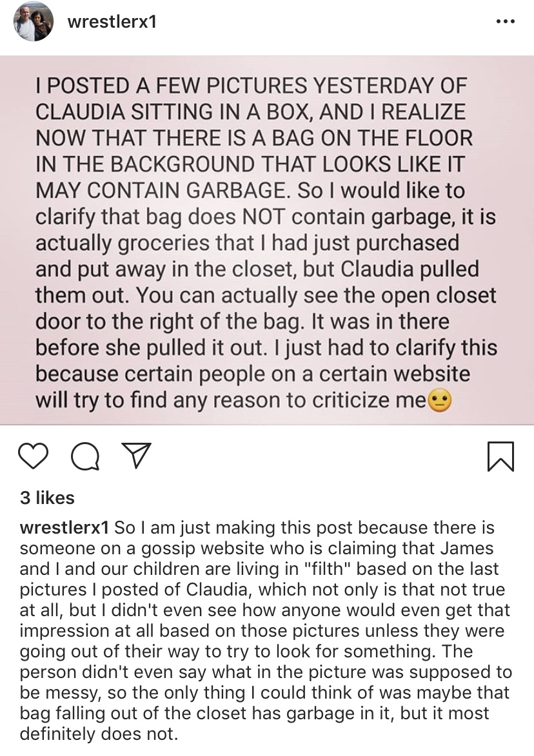Open comments via the speech bubble icon

coord(85,456)
